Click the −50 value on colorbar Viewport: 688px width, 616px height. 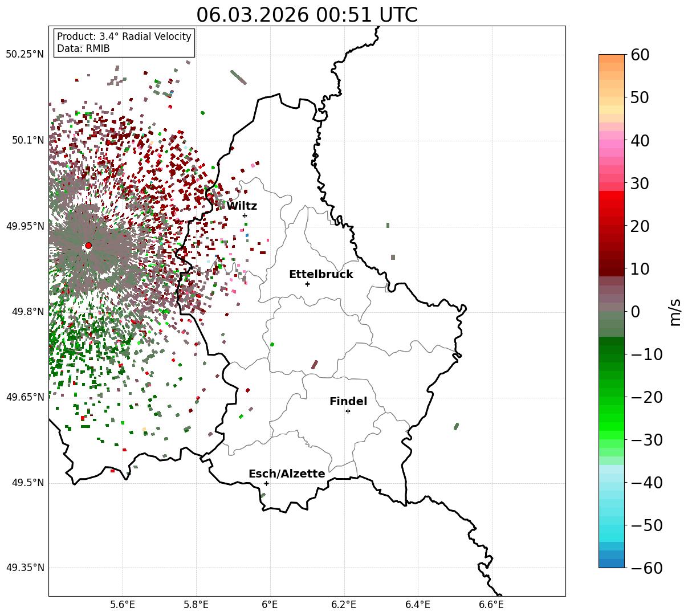[x=646, y=525]
